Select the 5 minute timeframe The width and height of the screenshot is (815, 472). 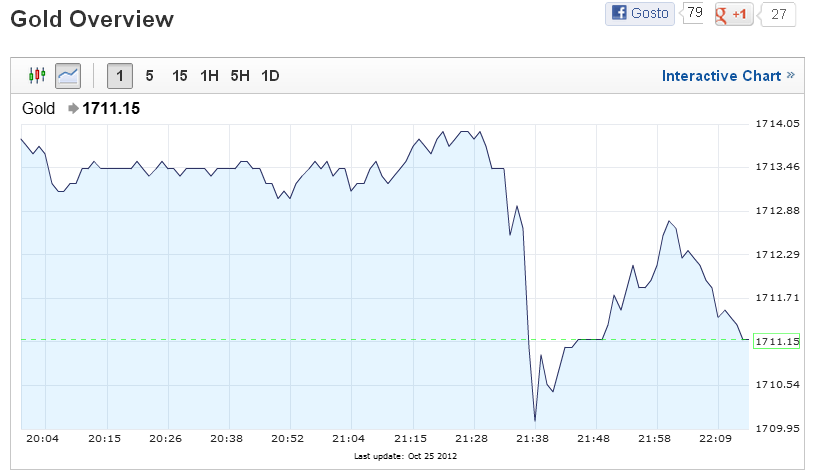point(150,76)
